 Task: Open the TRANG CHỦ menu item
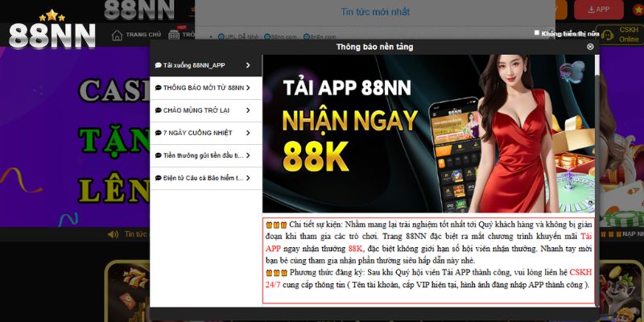(143, 35)
